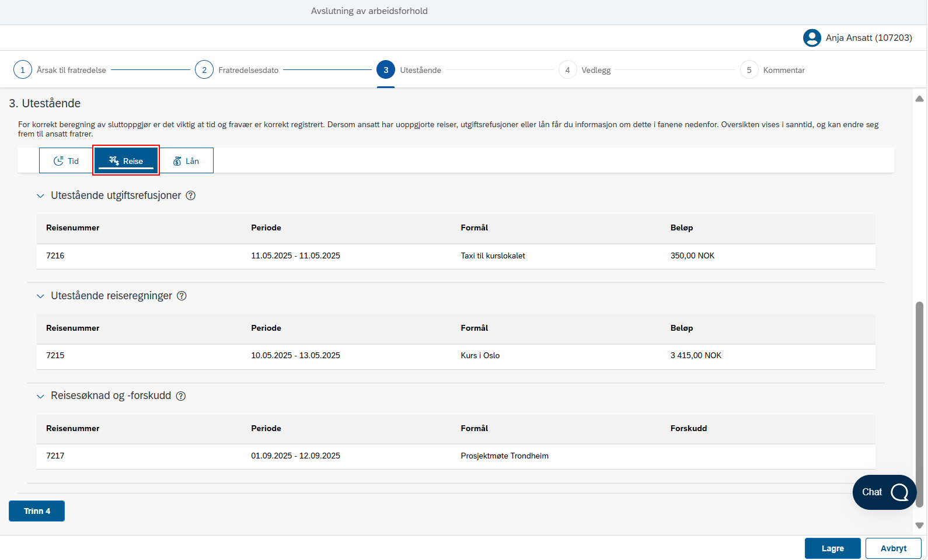Viewport: 928px width, 560px height.
Task: Switch to the Tid tab
Action: click(66, 161)
